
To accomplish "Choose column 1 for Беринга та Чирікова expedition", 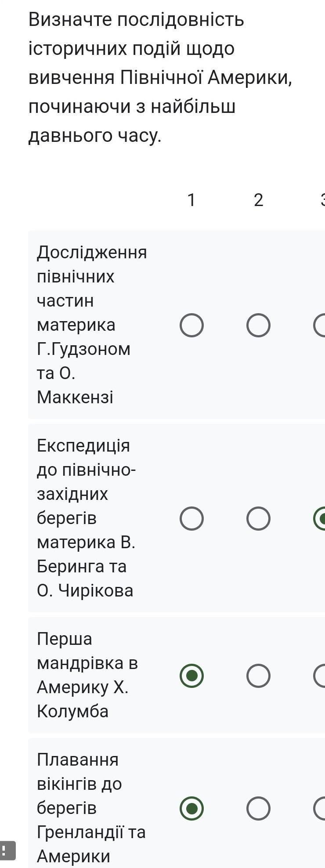I will pyautogui.click(x=191, y=518).
